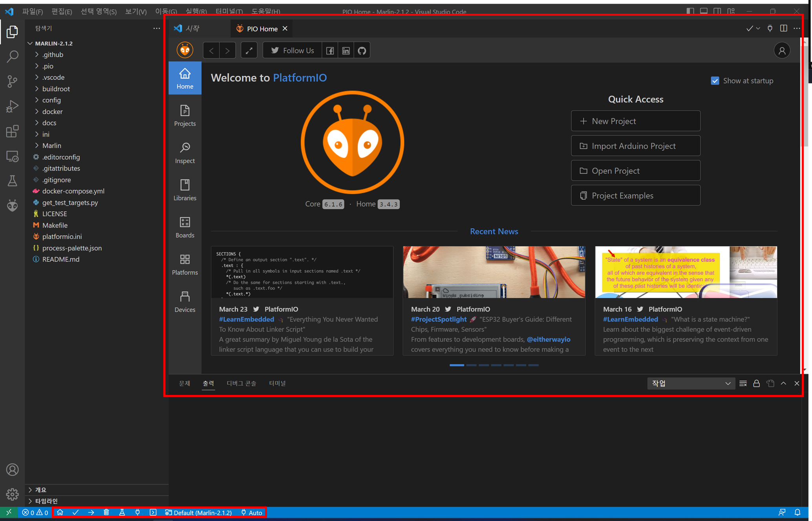Click Serial Monitor plug icon in status bar
Screen dimensions: 812x521
pos(137,512)
